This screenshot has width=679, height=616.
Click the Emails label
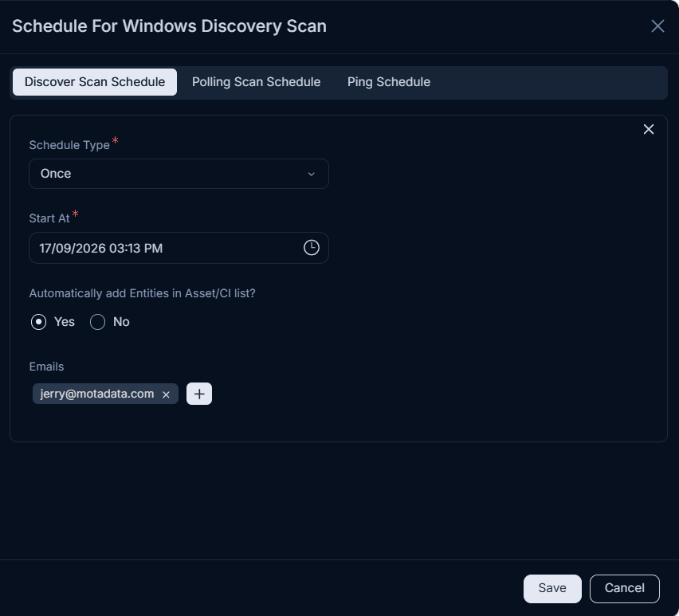point(46,367)
